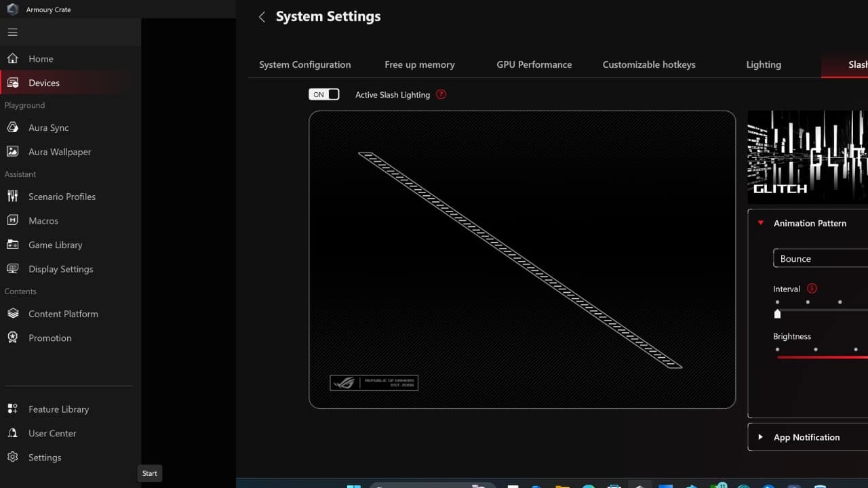Click the Interval info icon
This screenshot has height=488, width=868.
tap(812, 289)
